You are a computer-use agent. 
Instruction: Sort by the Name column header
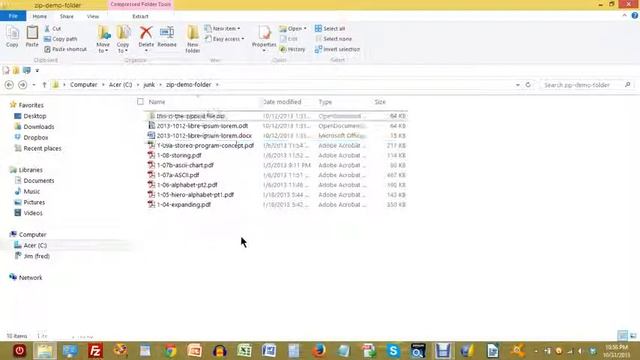click(x=157, y=102)
